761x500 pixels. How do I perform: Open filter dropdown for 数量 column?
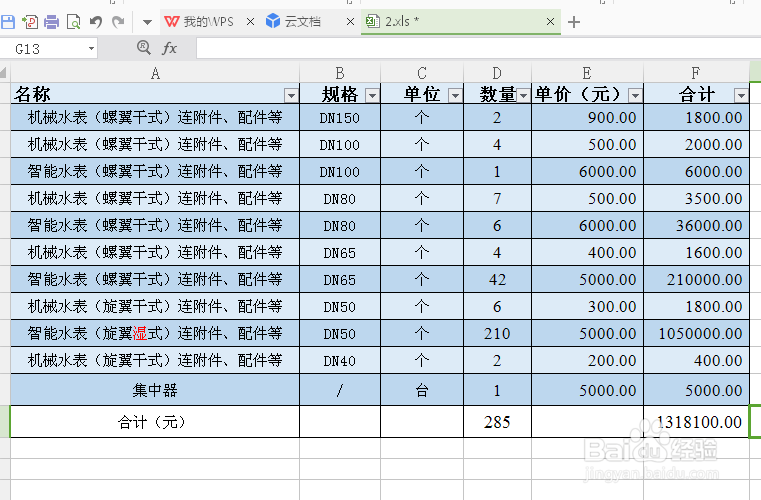[x=523, y=96]
